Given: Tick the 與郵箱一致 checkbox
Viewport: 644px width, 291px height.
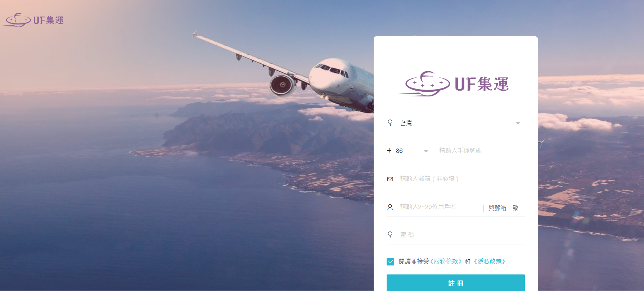Looking at the screenshot, I should coord(479,208).
